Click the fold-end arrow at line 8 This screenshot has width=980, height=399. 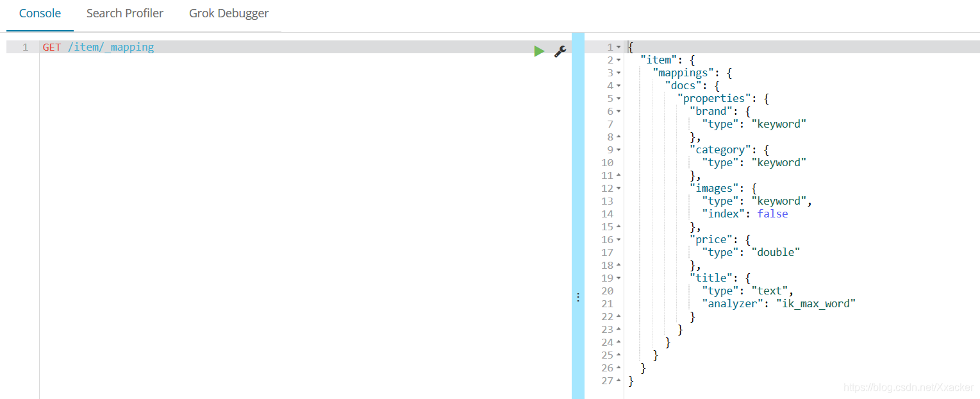pos(619,137)
